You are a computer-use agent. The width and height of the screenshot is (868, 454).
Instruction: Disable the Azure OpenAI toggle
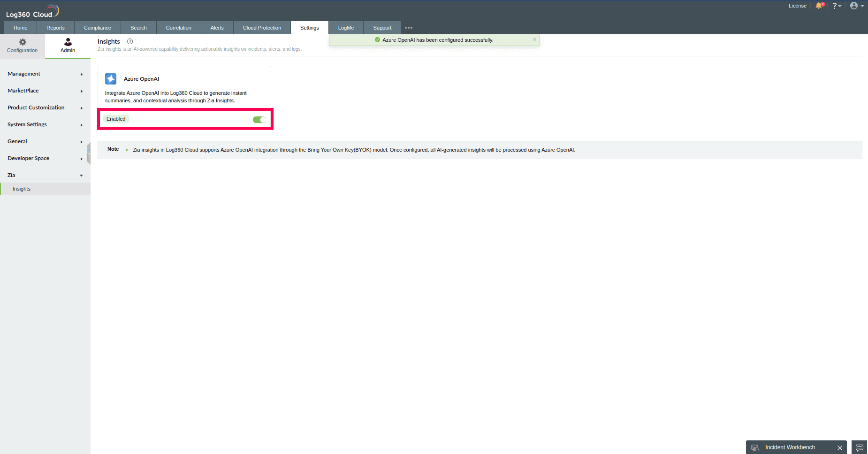[x=259, y=119]
